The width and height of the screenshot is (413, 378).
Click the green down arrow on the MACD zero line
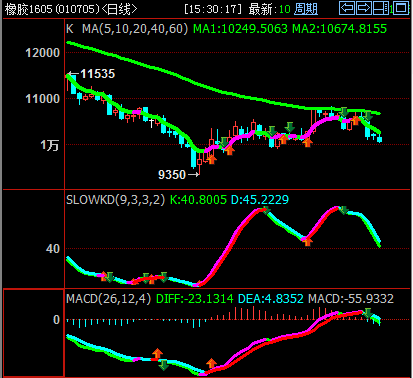point(367,313)
